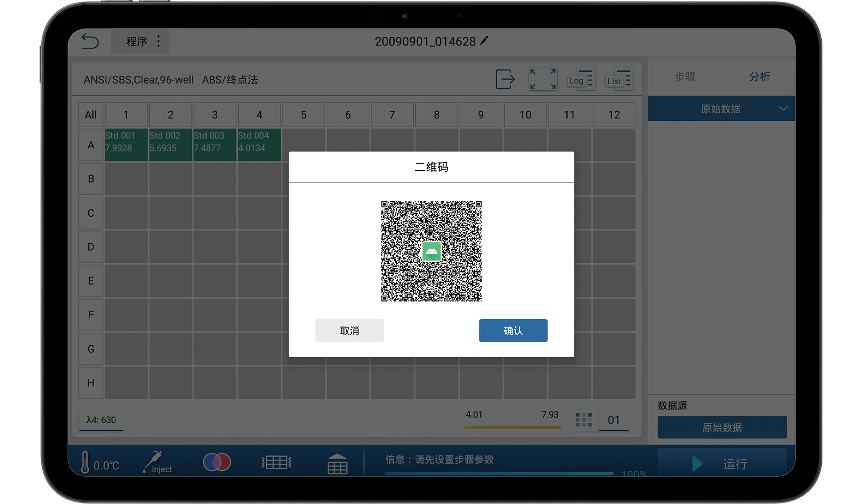Open the three-dot menu beside 程序
The height and width of the screenshot is (504, 862).
tap(158, 41)
